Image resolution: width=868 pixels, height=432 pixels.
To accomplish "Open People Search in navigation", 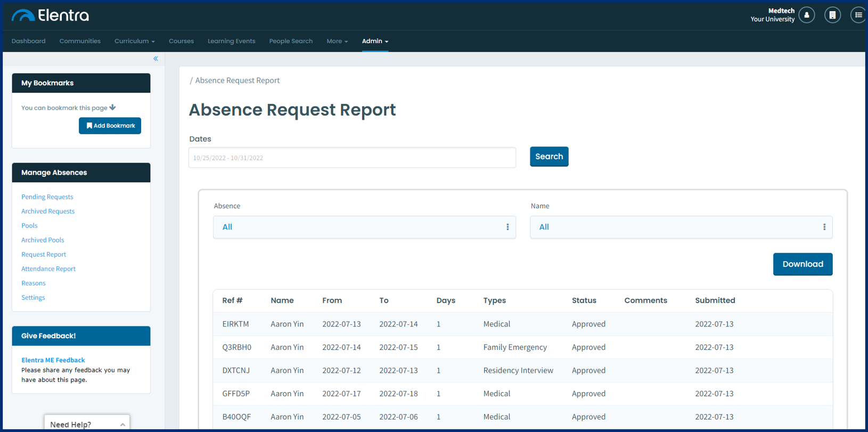I will tap(291, 41).
